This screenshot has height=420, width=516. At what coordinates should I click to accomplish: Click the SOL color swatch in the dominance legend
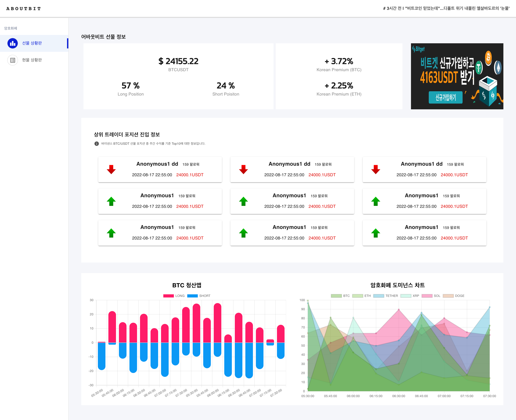point(427,296)
